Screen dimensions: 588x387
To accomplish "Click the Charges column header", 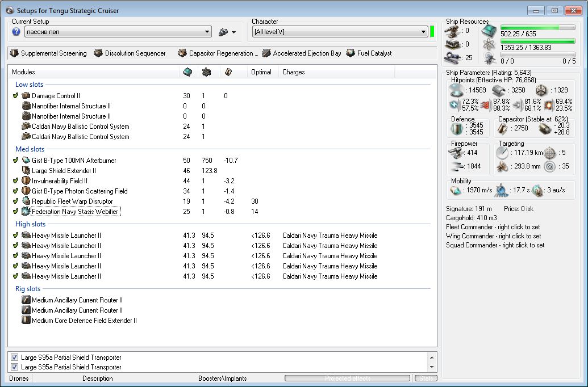I will [x=293, y=72].
